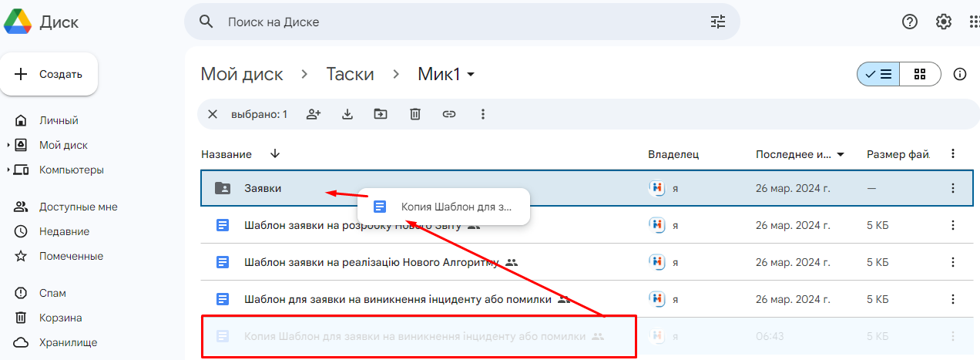980x360 pixels.
Task: Show details info icon
Action: 960,74
